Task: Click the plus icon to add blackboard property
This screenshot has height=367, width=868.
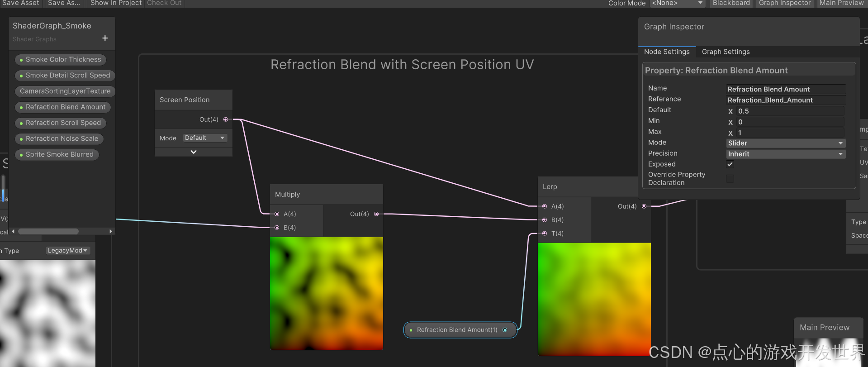Action: point(105,38)
